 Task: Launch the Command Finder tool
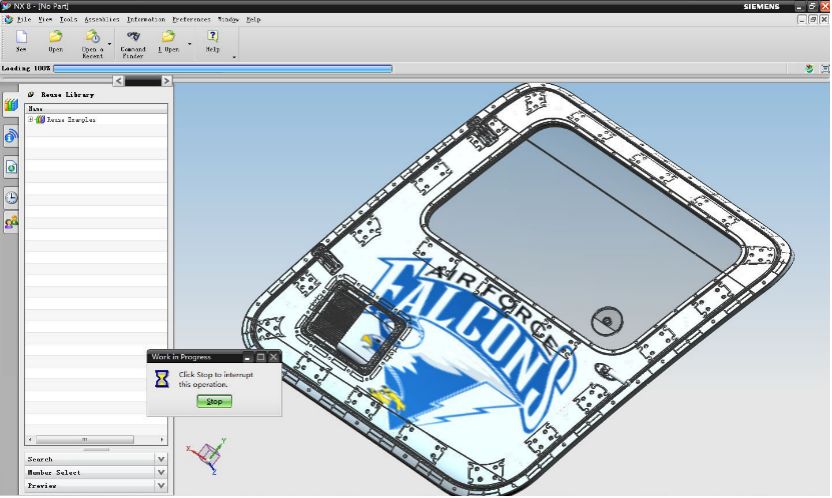pyautogui.click(x=133, y=37)
